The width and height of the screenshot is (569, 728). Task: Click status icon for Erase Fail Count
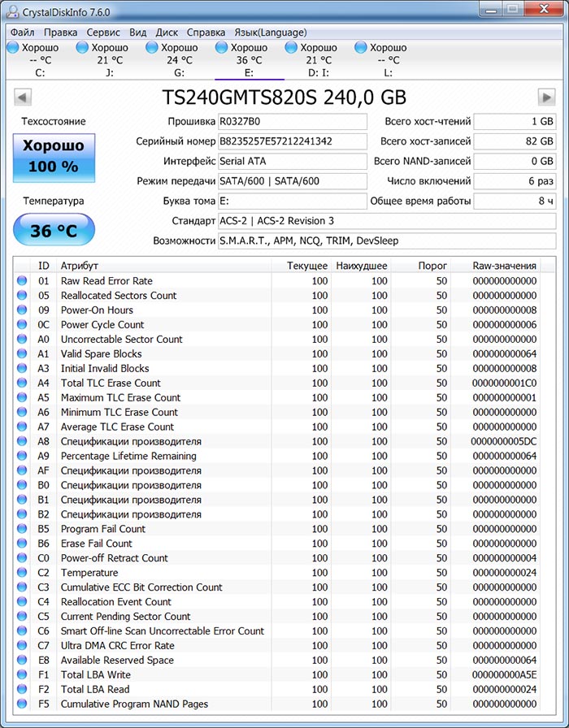[22, 544]
